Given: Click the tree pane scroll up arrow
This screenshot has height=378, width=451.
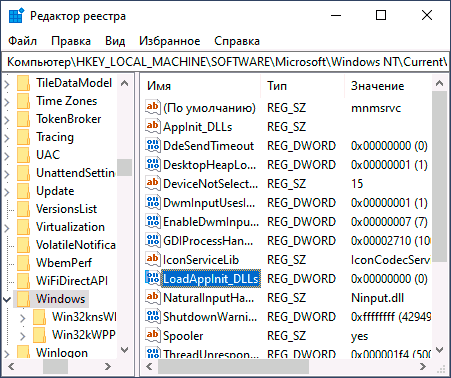Looking at the screenshot, I should point(124,83).
